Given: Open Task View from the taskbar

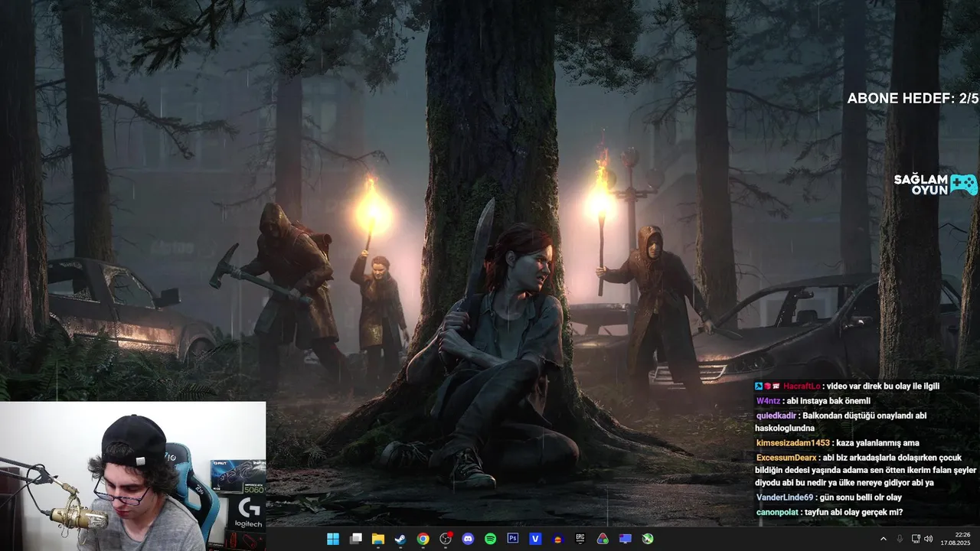Looking at the screenshot, I should 355,539.
